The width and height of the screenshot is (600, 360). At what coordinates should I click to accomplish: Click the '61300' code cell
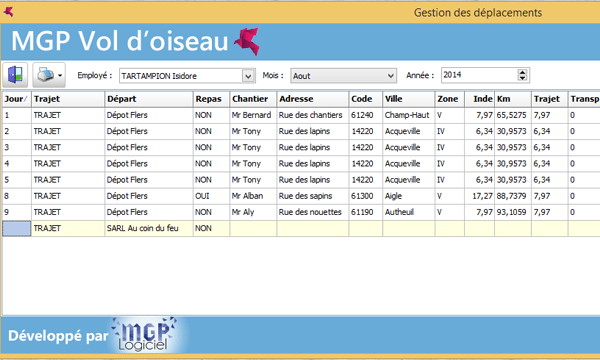(365, 196)
